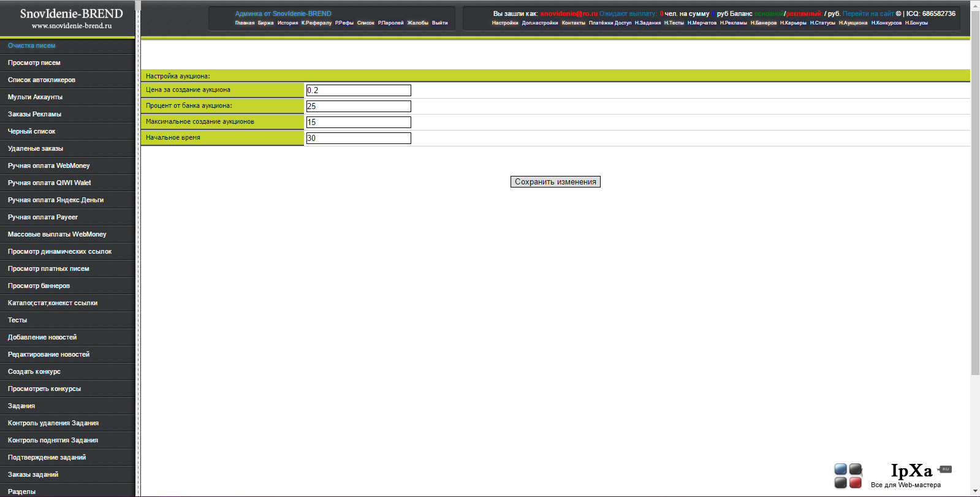Viewport: 980px width, 497px height.
Task: Focus the Начальное время input field
Action: coord(359,138)
